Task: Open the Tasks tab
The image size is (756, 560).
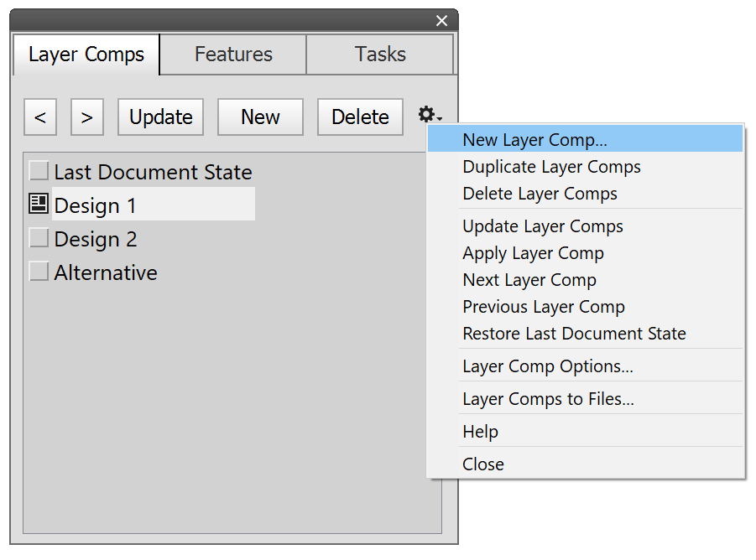Action: point(380,54)
